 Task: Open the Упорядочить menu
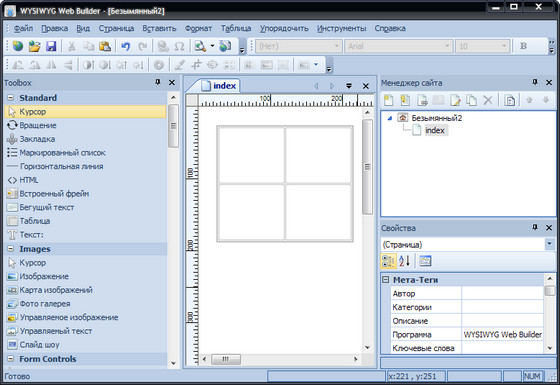coord(284,28)
